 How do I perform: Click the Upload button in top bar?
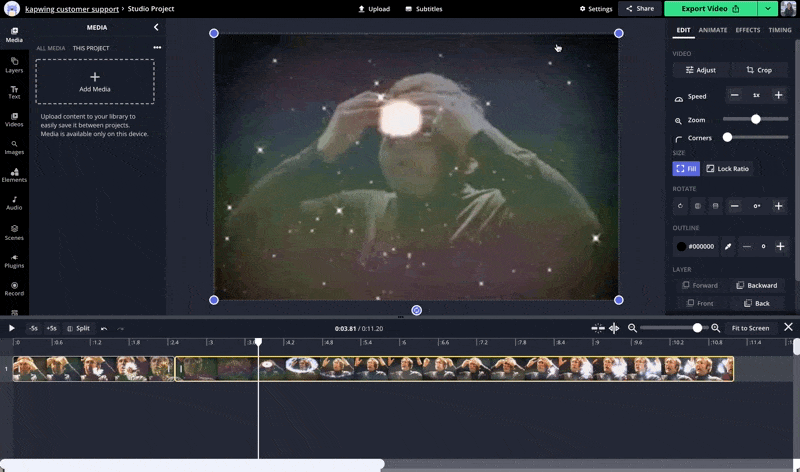tap(374, 9)
